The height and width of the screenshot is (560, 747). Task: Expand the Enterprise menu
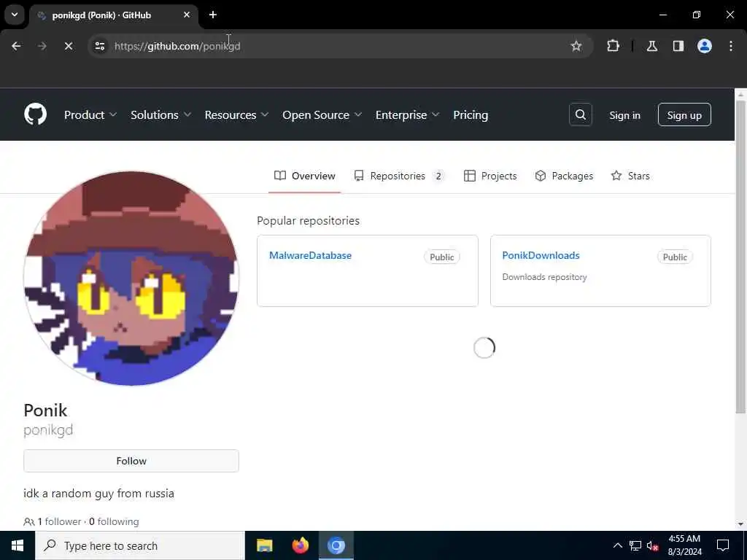(x=407, y=114)
